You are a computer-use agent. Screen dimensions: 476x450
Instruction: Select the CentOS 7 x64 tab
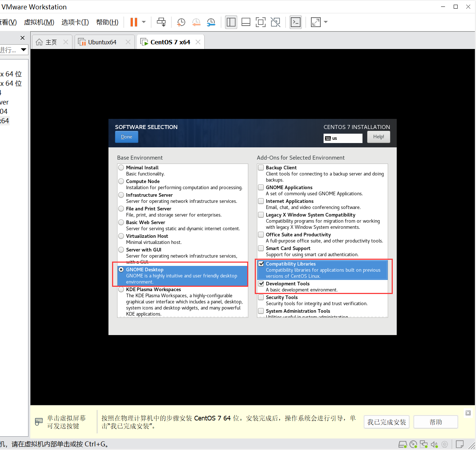(171, 42)
